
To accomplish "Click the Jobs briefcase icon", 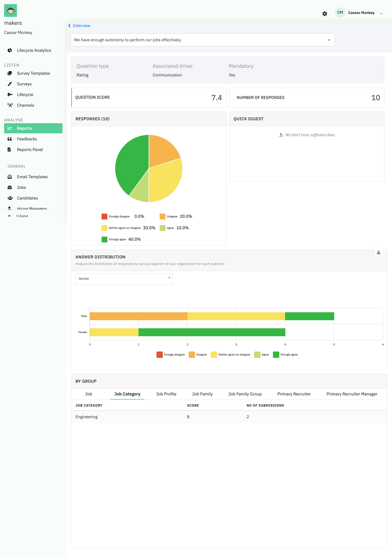I will coord(10,187).
